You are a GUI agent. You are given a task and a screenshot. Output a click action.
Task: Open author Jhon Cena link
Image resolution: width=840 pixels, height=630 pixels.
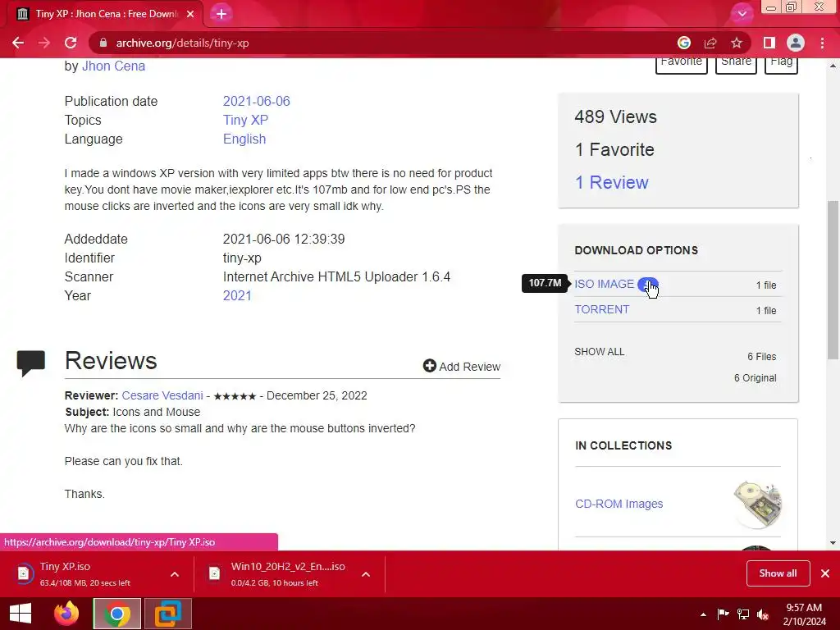tap(113, 66)
